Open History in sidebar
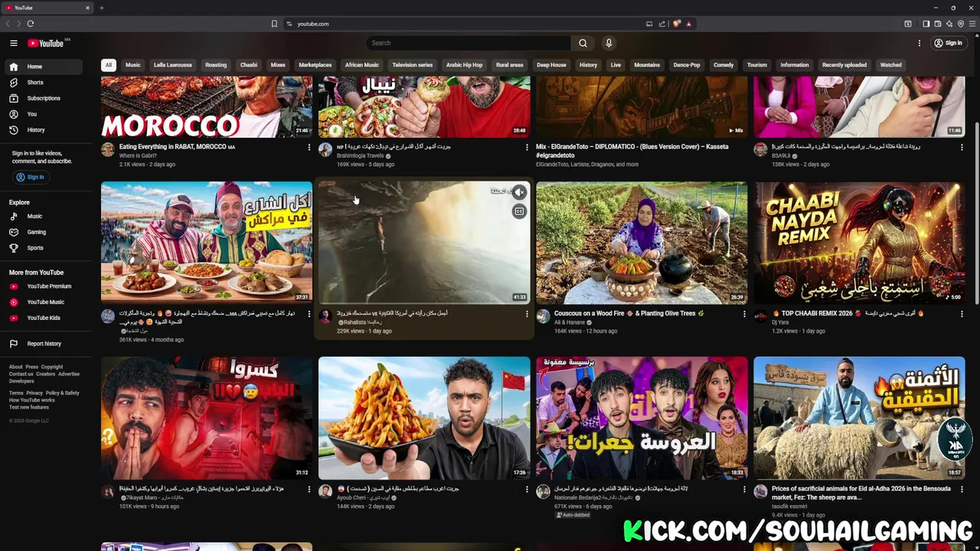 pyautogui.click(x=42, y=130)
